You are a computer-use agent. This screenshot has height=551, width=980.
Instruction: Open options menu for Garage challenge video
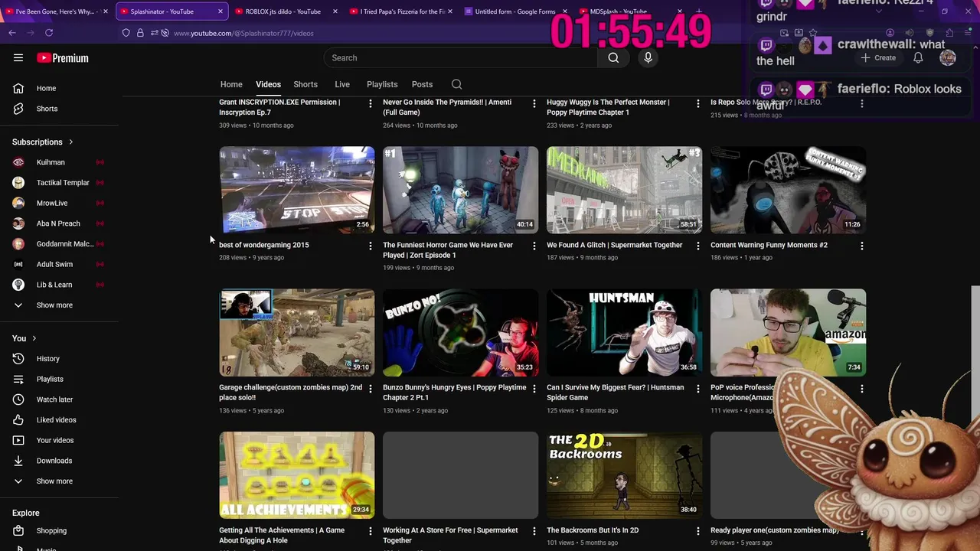(x=371, y=388)
